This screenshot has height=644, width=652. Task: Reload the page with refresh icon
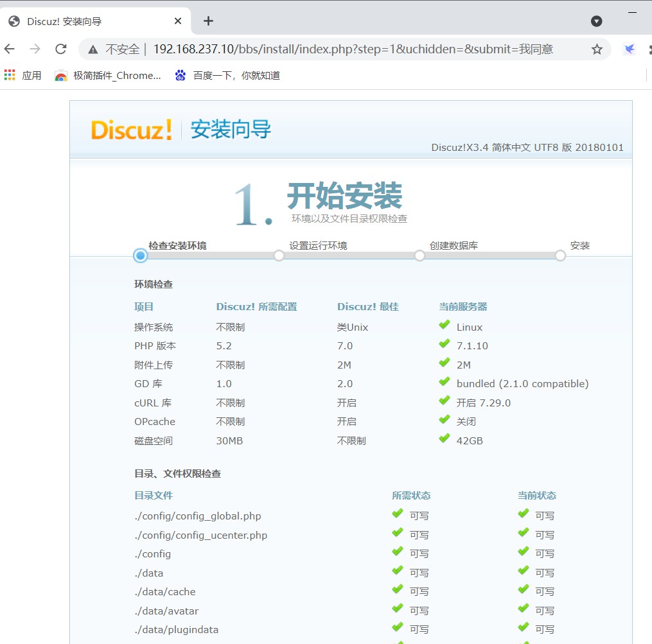coord(61,49)
